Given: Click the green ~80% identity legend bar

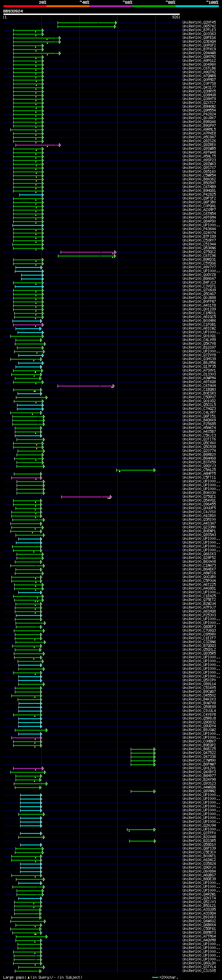Looking at the screenshot, I should 154,7.
